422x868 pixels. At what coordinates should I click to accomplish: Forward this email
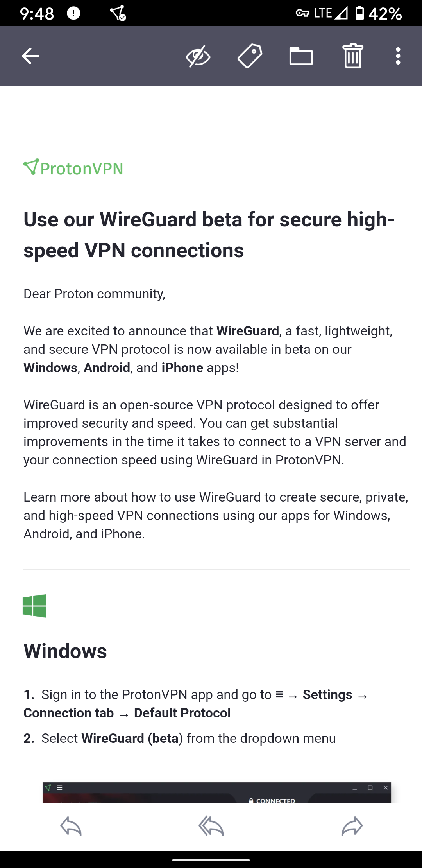(352, 826)
